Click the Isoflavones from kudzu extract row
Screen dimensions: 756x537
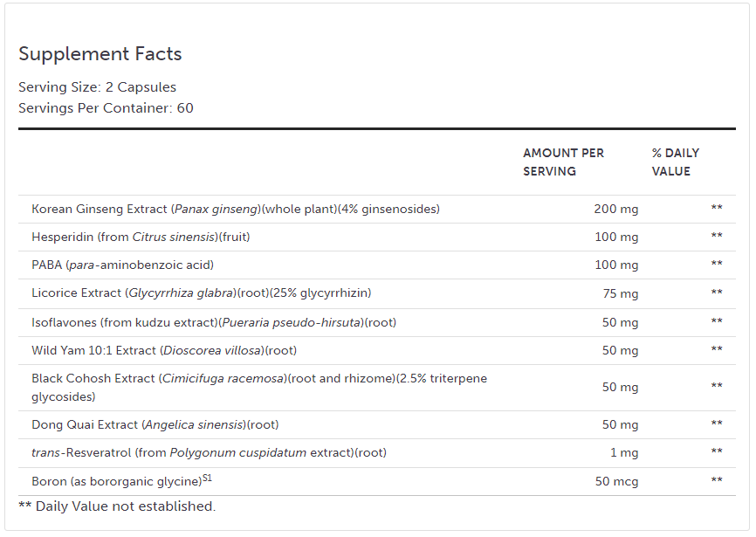[x=214, y=322]
